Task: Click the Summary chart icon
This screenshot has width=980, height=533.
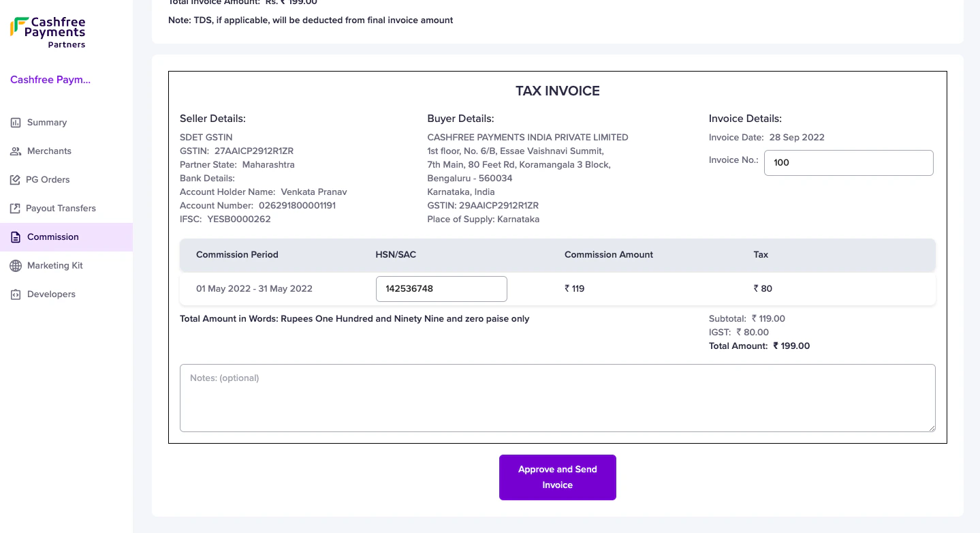Action: click(x=16, y=123)
